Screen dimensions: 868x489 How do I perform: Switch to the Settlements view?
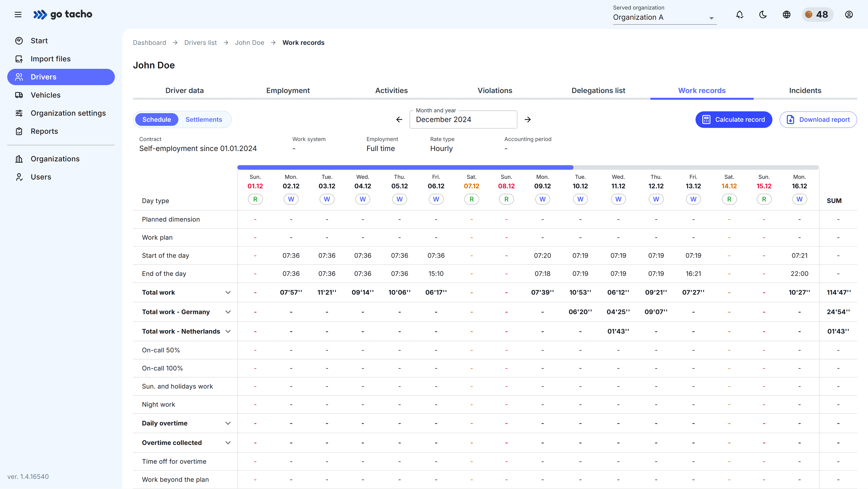click(x=204, y=119)
